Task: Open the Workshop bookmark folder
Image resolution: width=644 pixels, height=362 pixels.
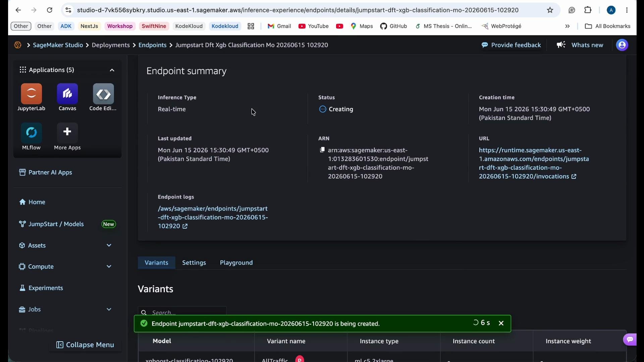Action: click(x=120, y=26)
